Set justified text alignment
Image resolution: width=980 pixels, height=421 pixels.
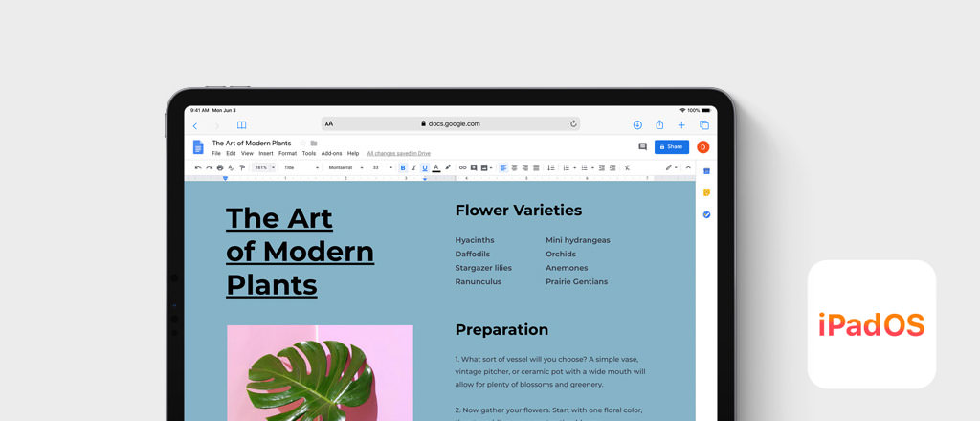point(536,167)
